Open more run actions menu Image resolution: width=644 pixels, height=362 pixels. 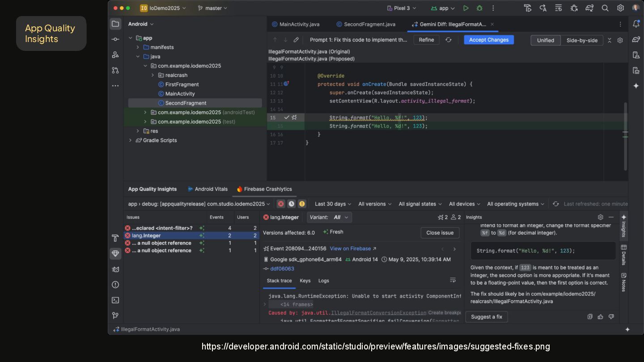(493, 8)
